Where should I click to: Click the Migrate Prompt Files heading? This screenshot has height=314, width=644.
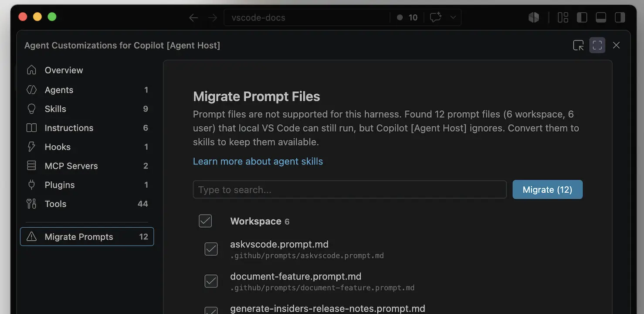coord(257,96)
